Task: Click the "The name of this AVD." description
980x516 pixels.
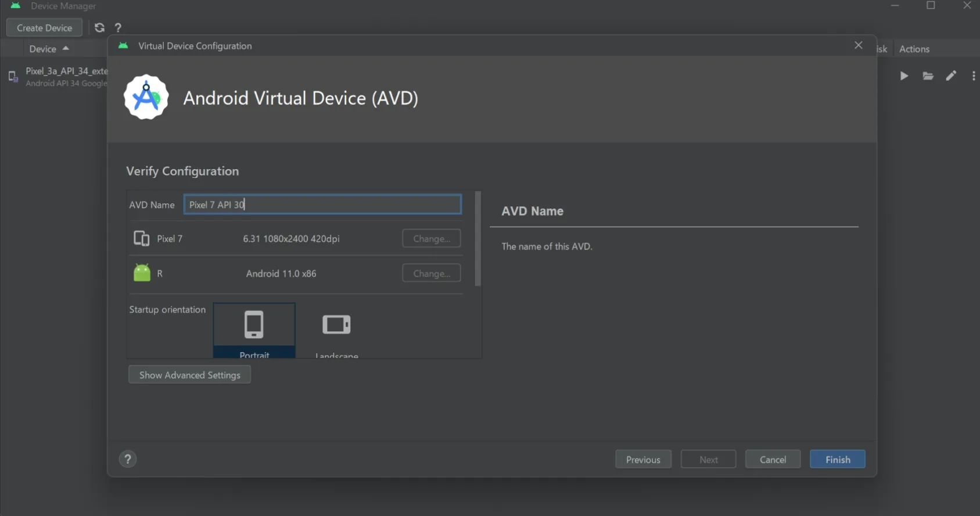Action: [547, 246]
